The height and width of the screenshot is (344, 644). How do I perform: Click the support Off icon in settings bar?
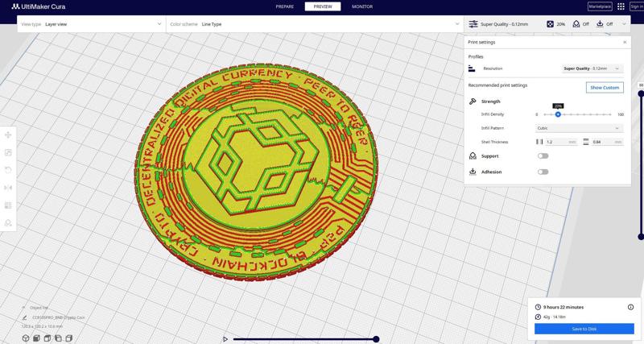[576, 24]
